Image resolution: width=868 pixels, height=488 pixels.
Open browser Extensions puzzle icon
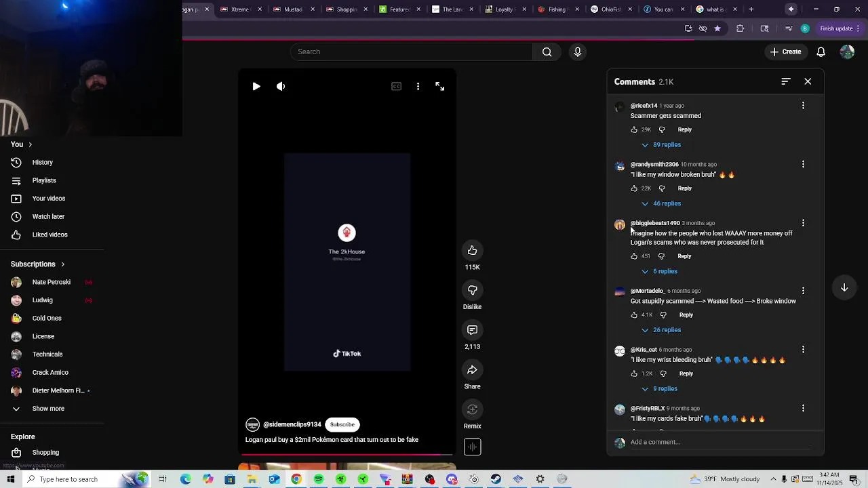pyautogui.click(x=741, y=28)
